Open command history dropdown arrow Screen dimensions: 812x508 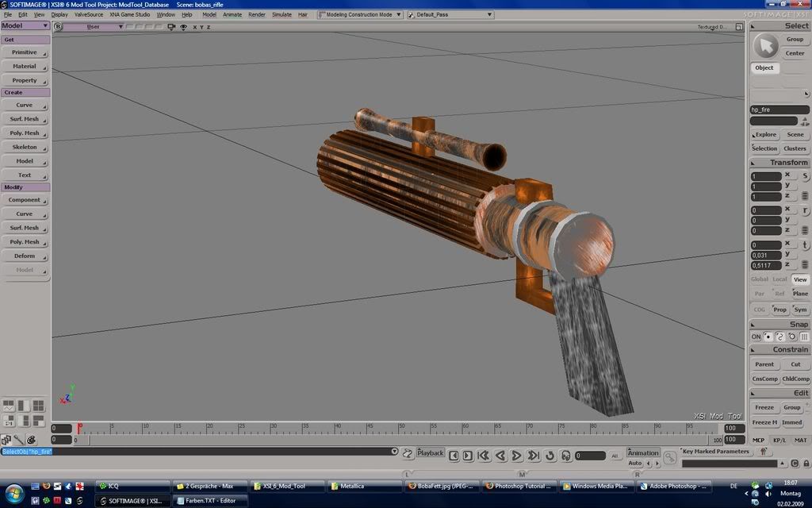pyautogui.click(x=394, y=452)
